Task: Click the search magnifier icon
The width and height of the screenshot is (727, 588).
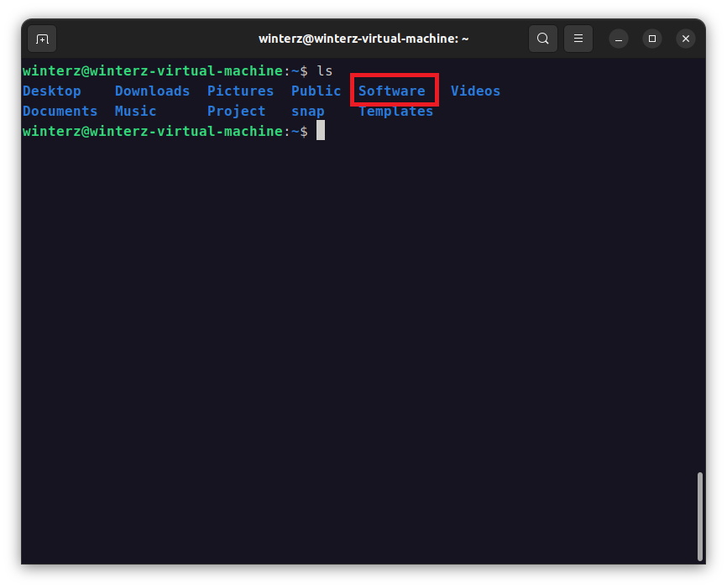Action: click(542, 39)
